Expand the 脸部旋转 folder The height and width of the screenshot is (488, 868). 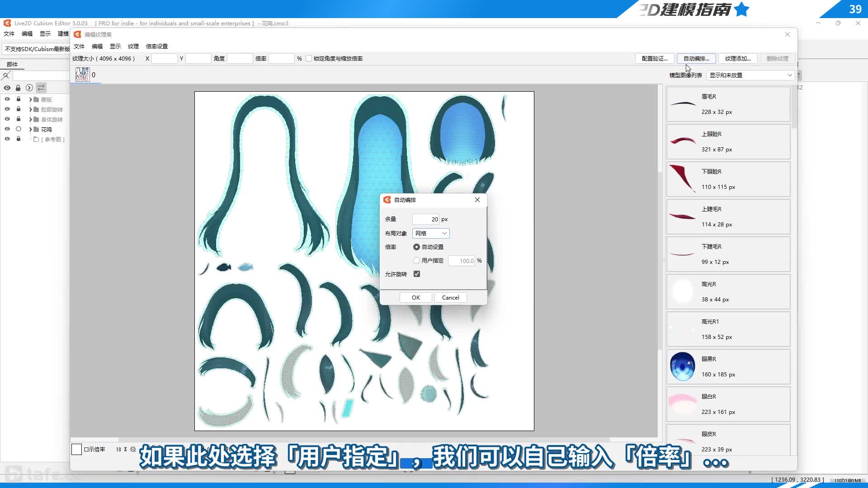(x=30, y=109)
